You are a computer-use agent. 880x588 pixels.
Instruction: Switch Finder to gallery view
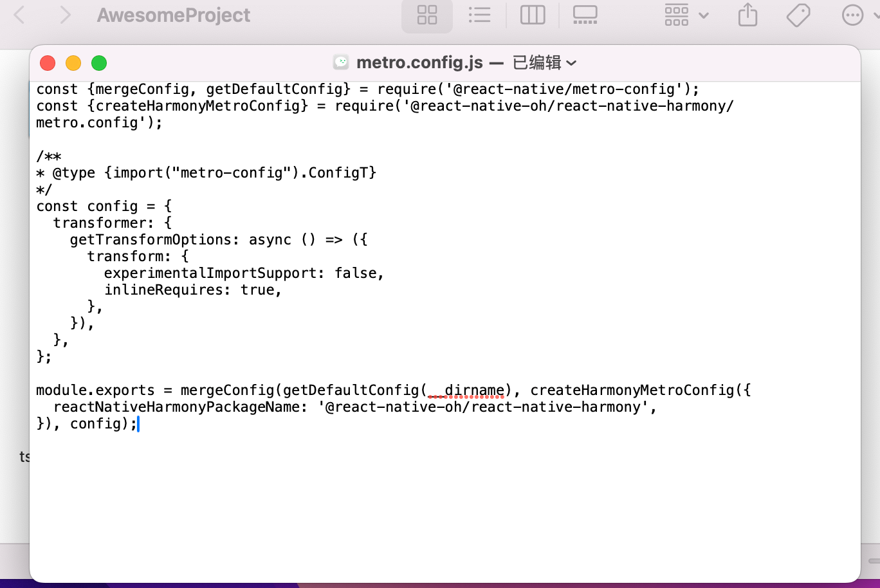pos(585,15)
